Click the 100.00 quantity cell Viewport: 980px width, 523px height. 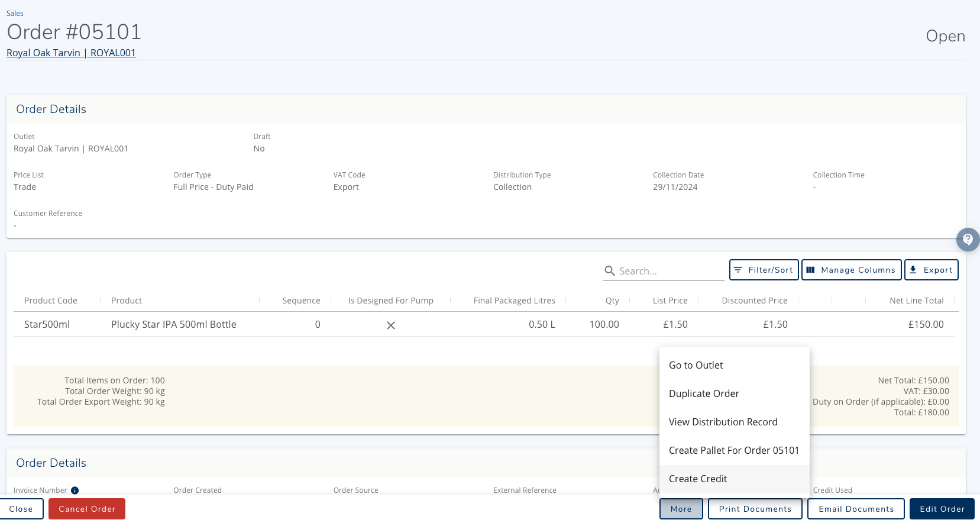click(x=604, y=324)
